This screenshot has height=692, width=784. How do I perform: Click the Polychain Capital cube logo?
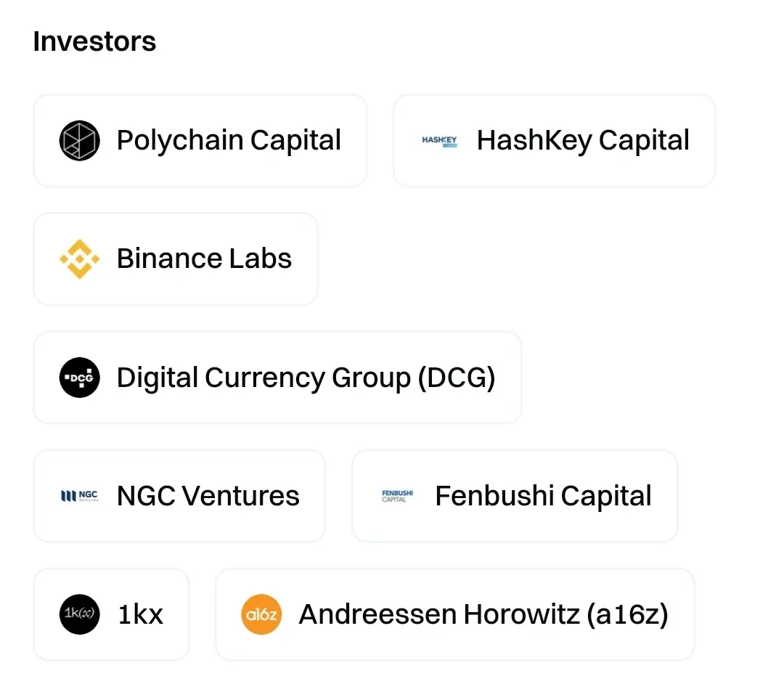[80, 140]
